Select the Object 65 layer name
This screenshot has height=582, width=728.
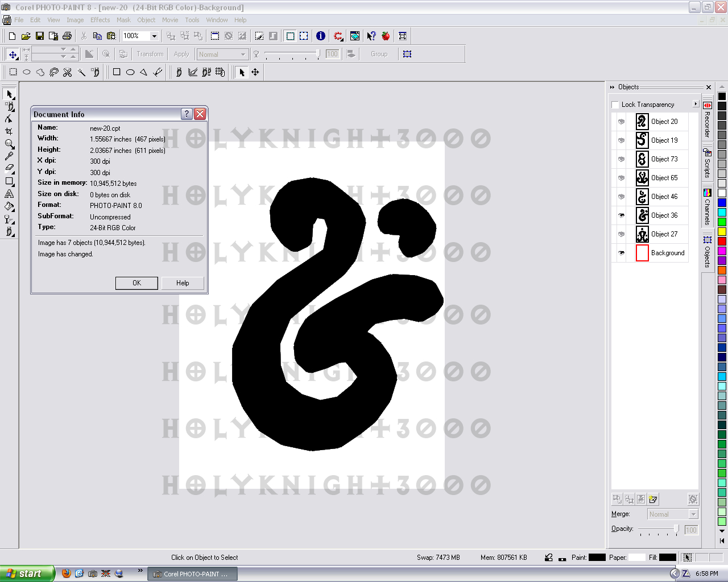click(x=664, y=178)
